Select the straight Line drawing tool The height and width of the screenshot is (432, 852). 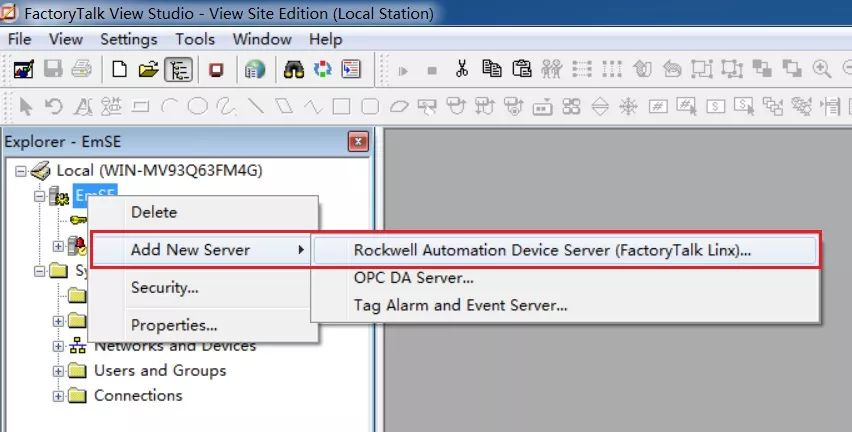coord(255,106)
